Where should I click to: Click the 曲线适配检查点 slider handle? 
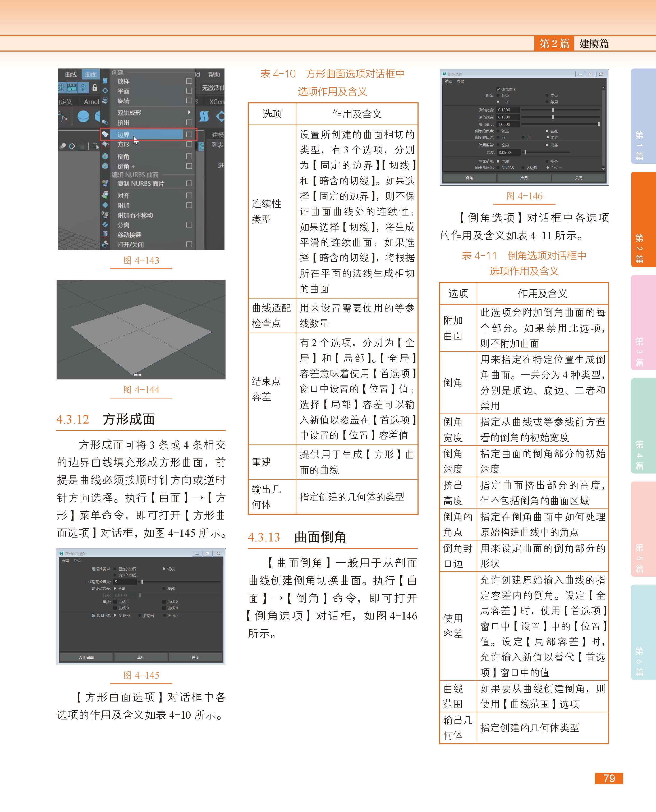click(142, 582)
